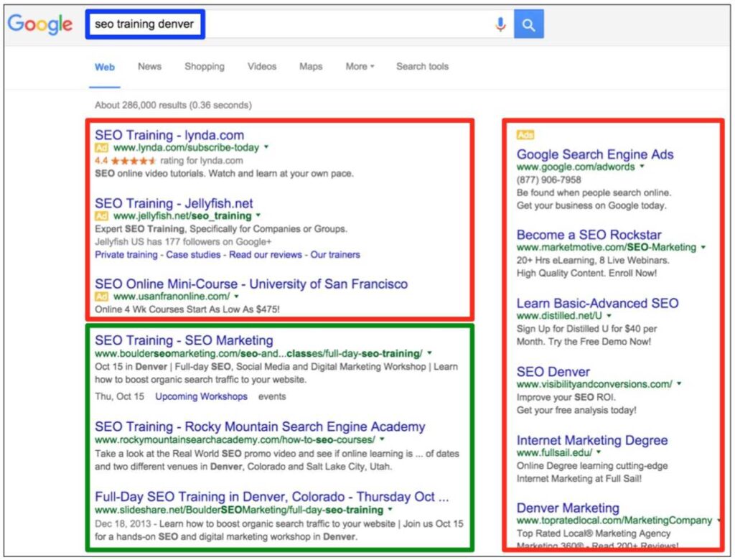
Task: Click inside the search query input field
Action: pos(323,24)
